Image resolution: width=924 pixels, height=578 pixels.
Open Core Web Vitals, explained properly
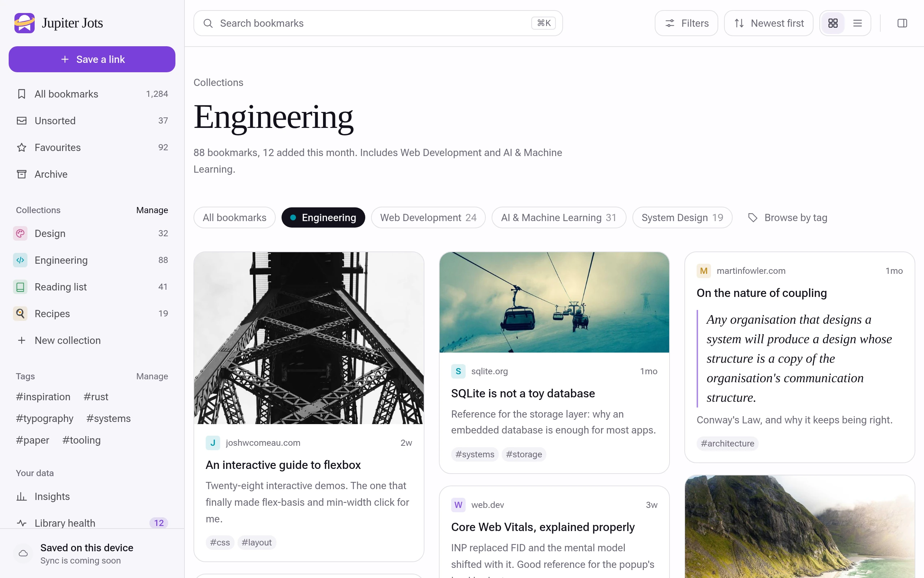coord(542,527)
